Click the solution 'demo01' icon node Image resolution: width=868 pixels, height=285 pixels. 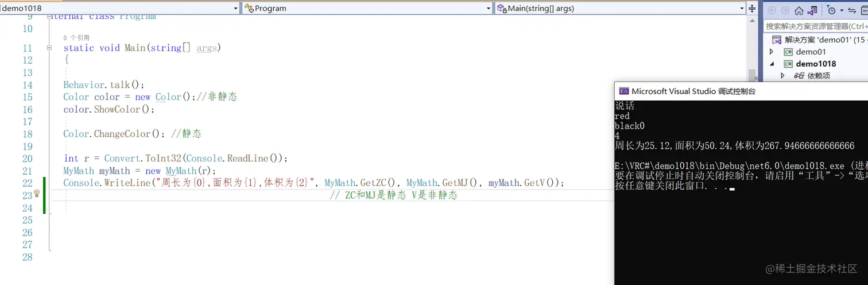coord(777,40)
